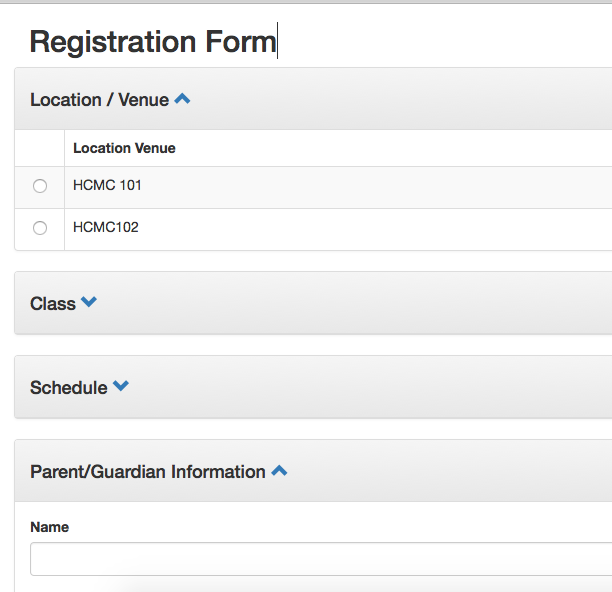Click blank area of Parent/Guardian panel header
This screenshot has height=592, width=612.
449,471
